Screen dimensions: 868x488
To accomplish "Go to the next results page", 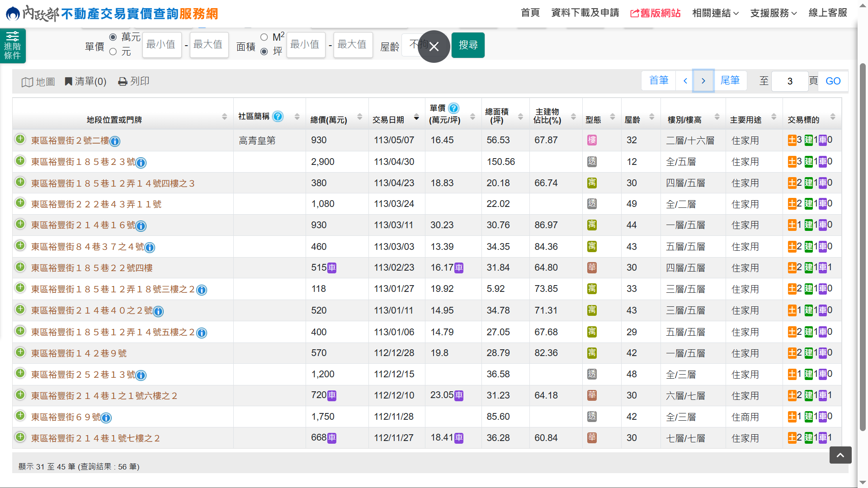I will [703, 81].
